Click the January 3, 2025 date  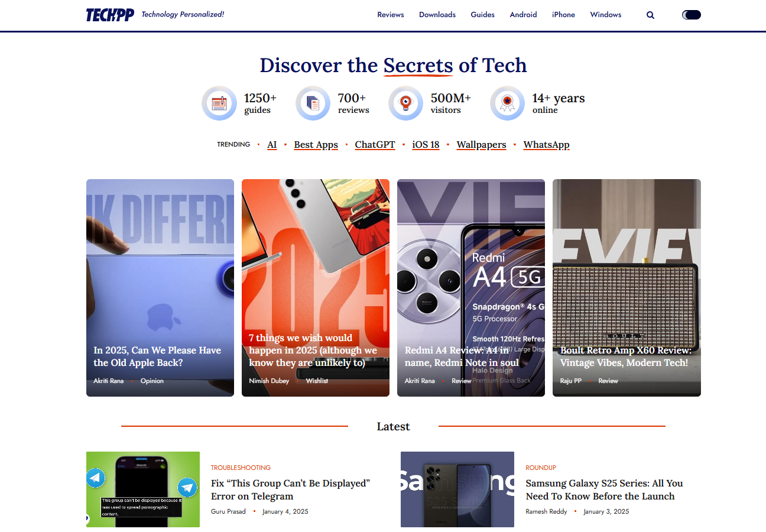[606, 511]
